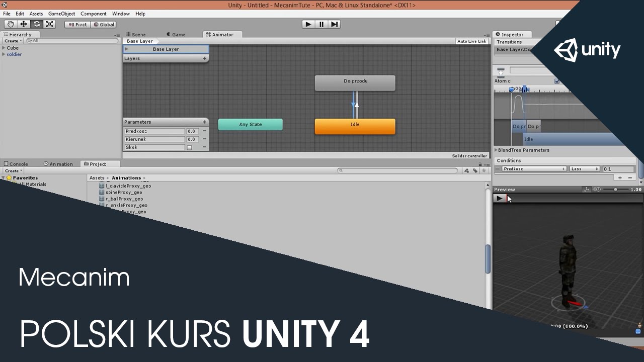The height and width of the screenshot is (362, 644).
Task: Click the Base Layer breadcrumb in Animator
Action: pyautogui.click(x=140, y=41)
